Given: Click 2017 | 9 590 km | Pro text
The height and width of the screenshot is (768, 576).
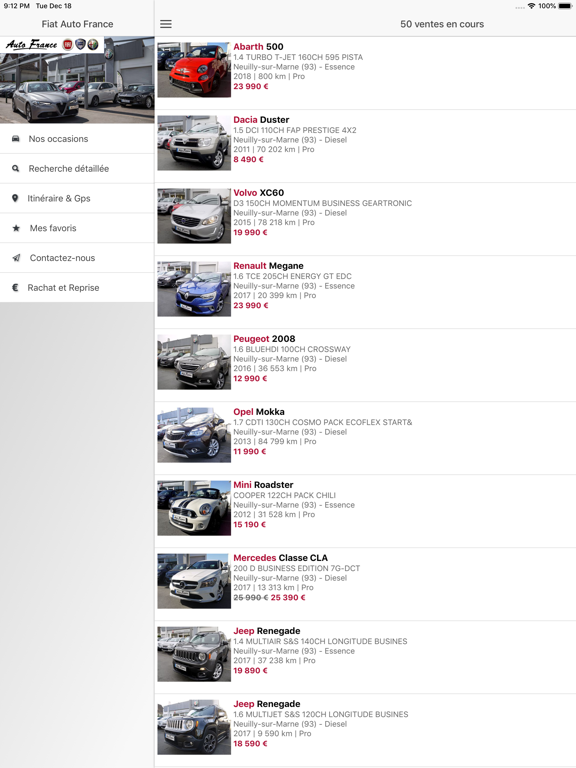Looking at the screenshot, I should [272, 733].
